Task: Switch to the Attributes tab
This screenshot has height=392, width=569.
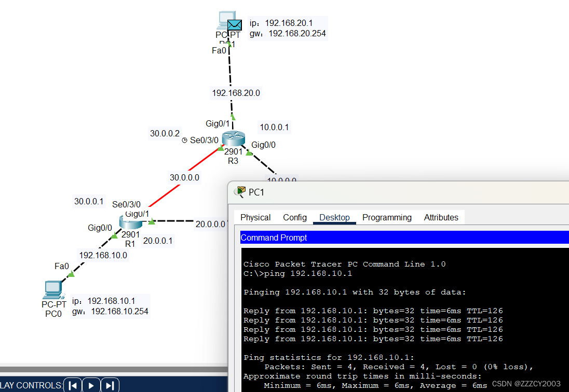Action: (441, 217)
